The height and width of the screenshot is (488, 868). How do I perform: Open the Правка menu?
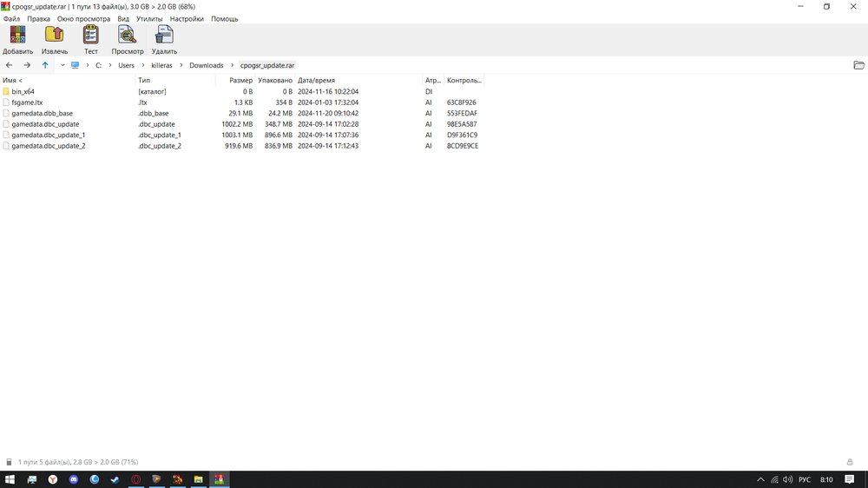click(x=38, y=19)
